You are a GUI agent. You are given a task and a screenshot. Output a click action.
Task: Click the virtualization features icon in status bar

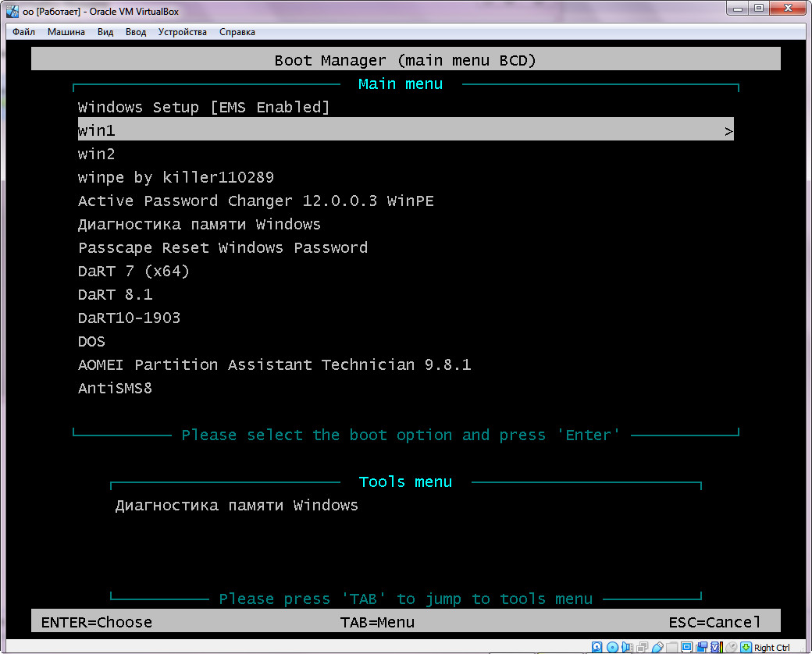[x=716, y=647]
